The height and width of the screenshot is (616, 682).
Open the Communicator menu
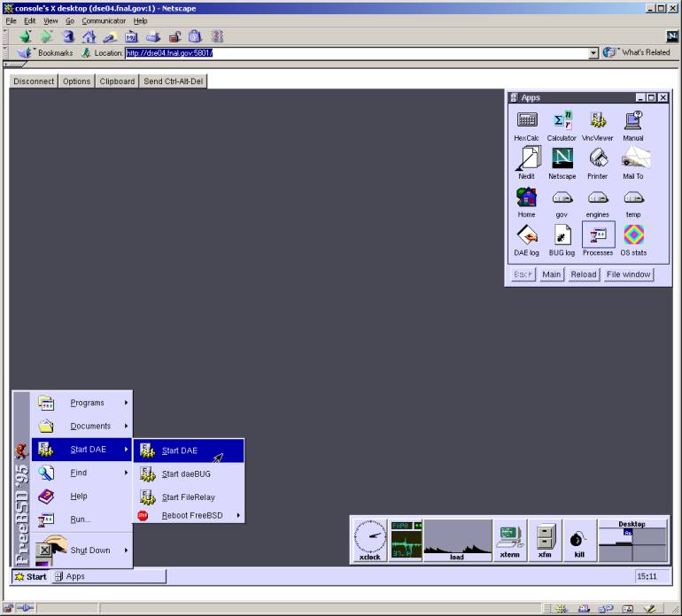coord(104,21)
